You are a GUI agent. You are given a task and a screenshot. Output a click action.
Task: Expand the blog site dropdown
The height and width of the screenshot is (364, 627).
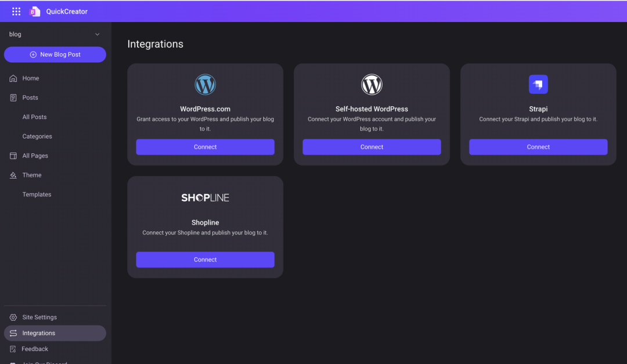click(55, 34)
